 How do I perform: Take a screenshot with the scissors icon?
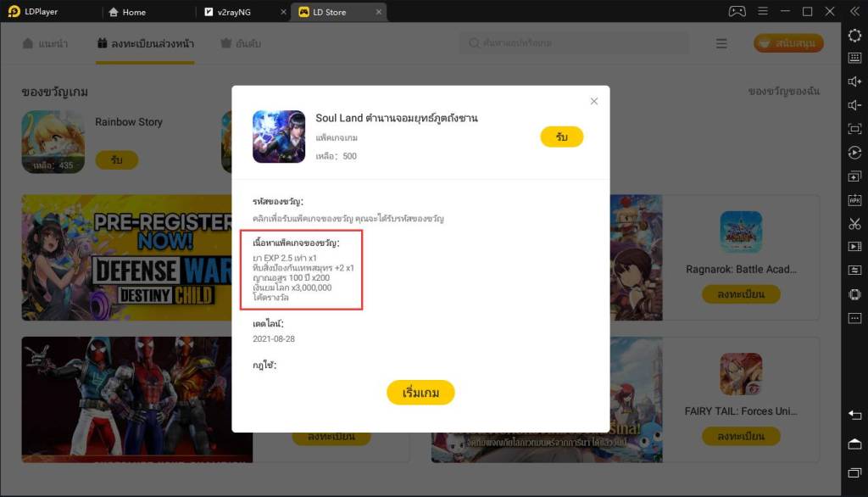pos(854,224)
